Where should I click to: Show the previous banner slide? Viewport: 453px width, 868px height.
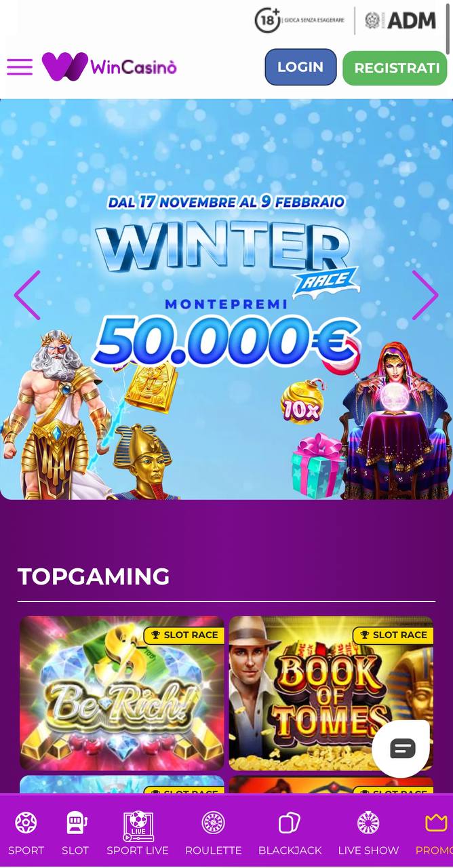pos(28,295)
